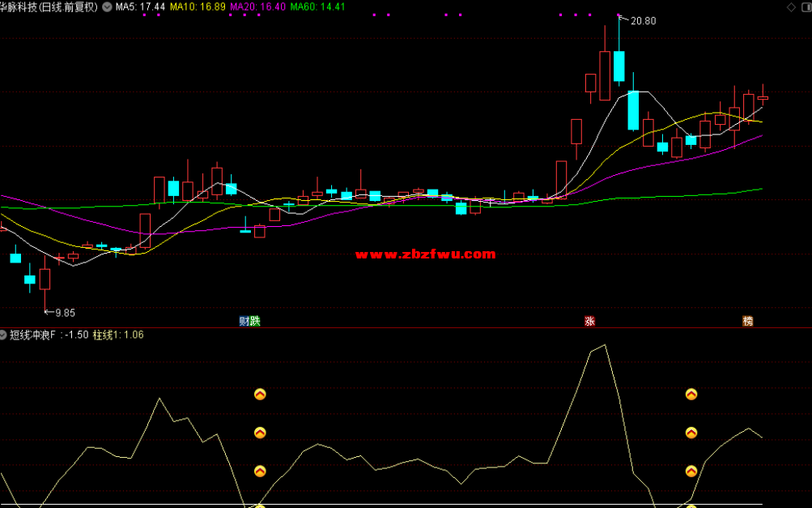Click the lower orange arrow signal in the right column

click(x=691, y=472)
